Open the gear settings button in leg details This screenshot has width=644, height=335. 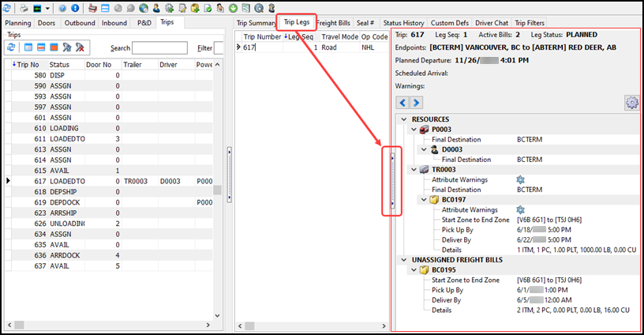pos(631,103)
